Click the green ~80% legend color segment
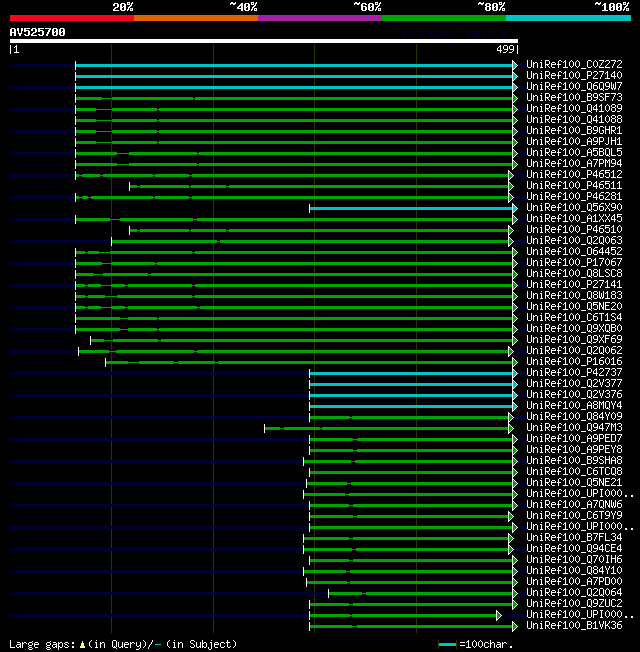640x652 pixels. 444,18
